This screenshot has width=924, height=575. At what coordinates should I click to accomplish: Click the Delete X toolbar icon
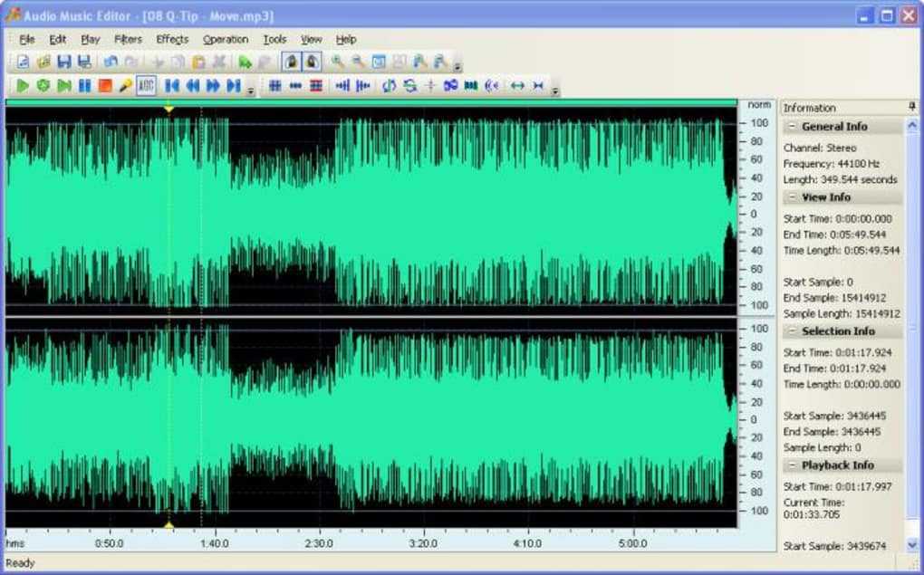pos(218,62)
